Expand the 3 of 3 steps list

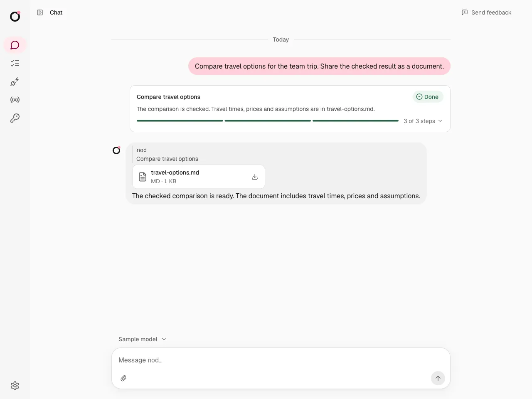pos(423,121)
